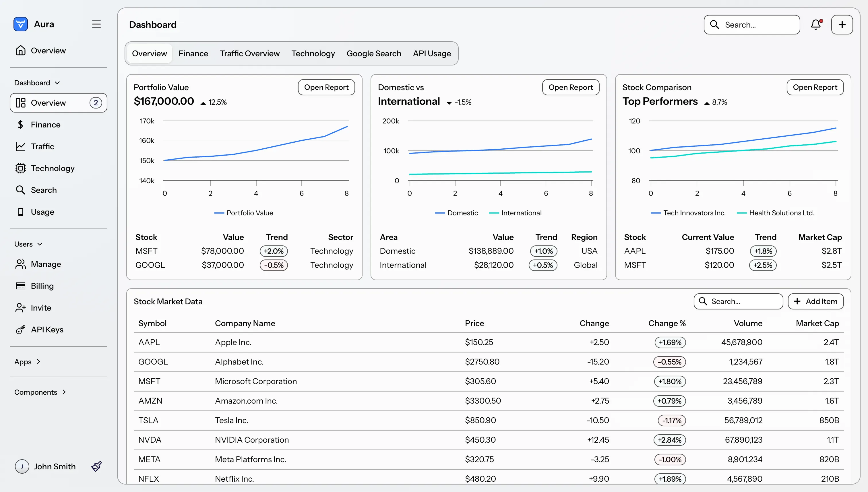The height and width of the screenshot is (492, 868).
Task: Collapse sidebar with hamburger menu icon
Action: coord(96,24)
